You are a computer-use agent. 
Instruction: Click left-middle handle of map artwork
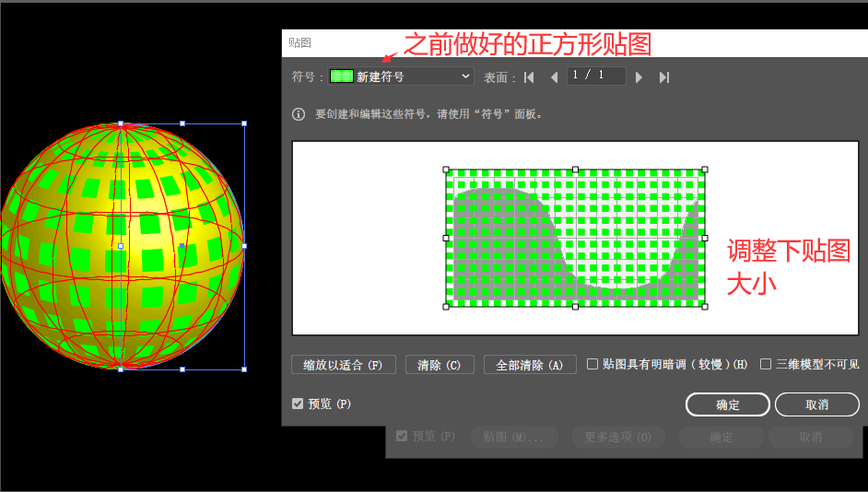446,238
